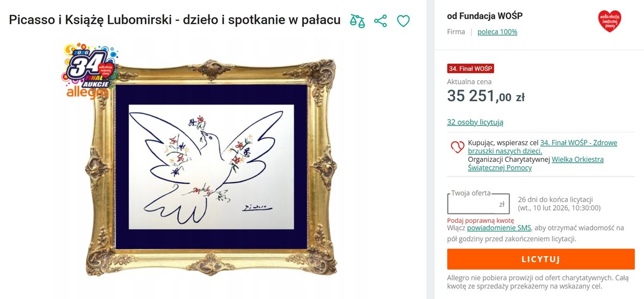The height and width of the screenshot is (299, 644).
Task: Share this auction via share icon
Action: coord(380,21)
